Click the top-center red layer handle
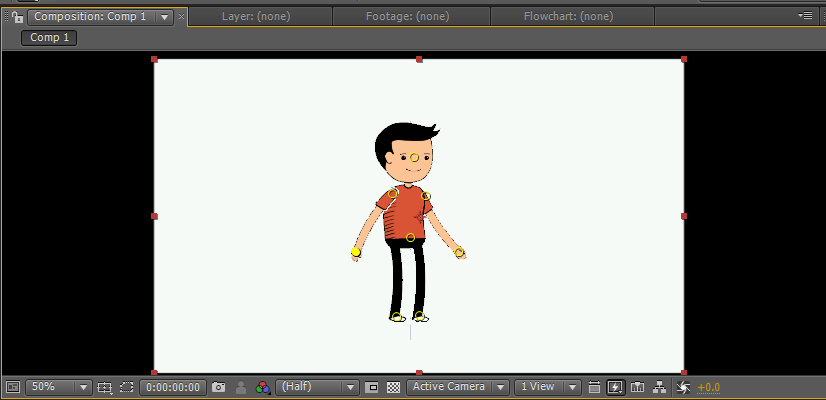The height and width of the screenshot is (400, 826). 419,59
